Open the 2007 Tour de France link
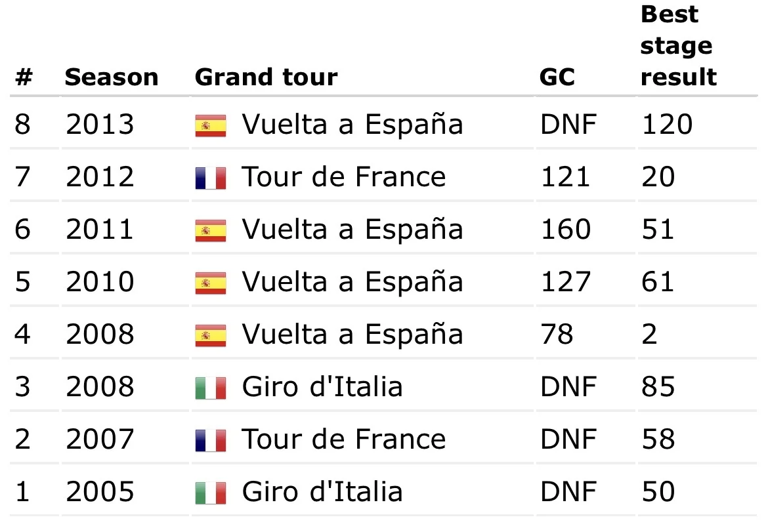 pos(344,439)
